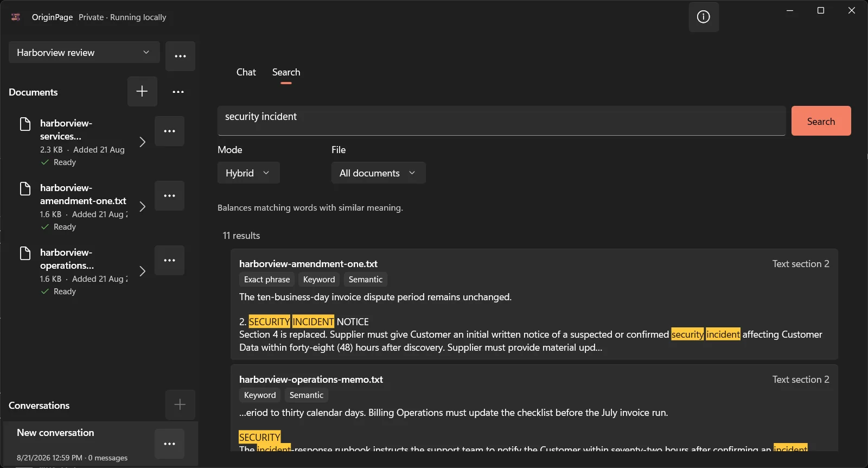Click Semantic tag on amendment-one result
Image resolution: width=868 pixels, height=468 pixels.
tap(366, 279)
